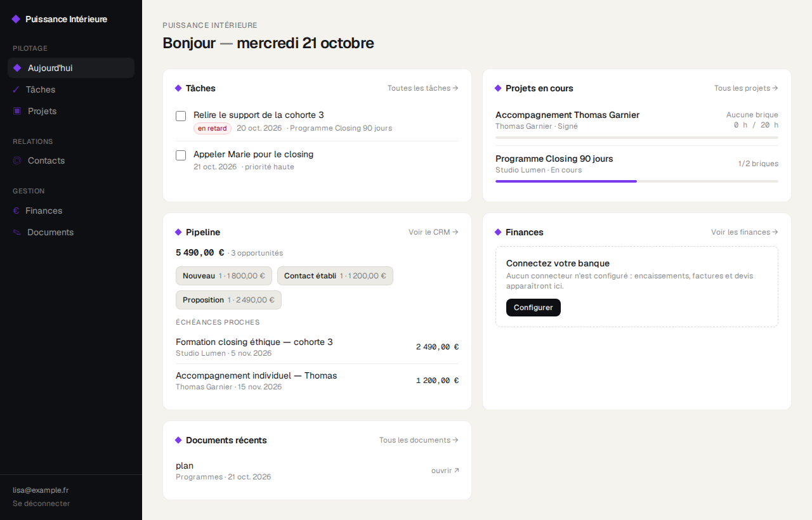Click the diamond icon of Projets en cours card
This screenshot has height=520, width=812.
coord(498,88)
